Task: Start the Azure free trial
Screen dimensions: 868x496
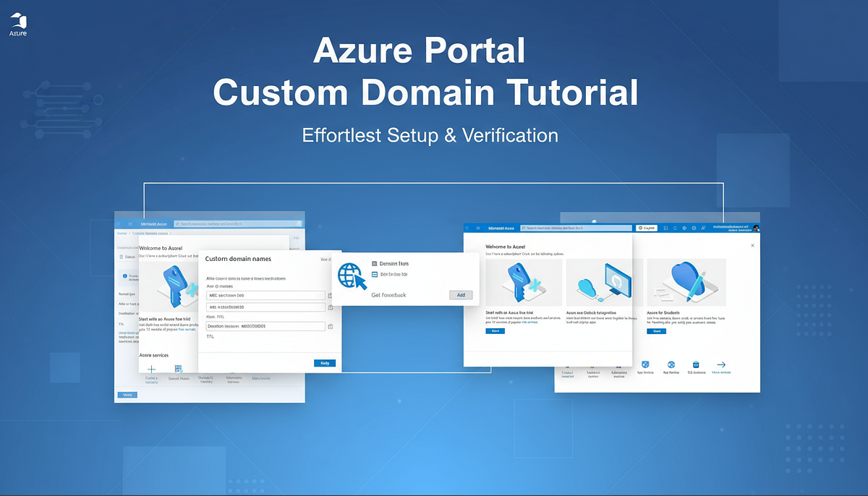Action: [494, 330]
